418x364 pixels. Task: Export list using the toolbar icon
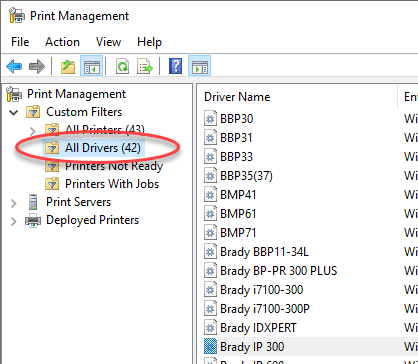coord(145,66)
